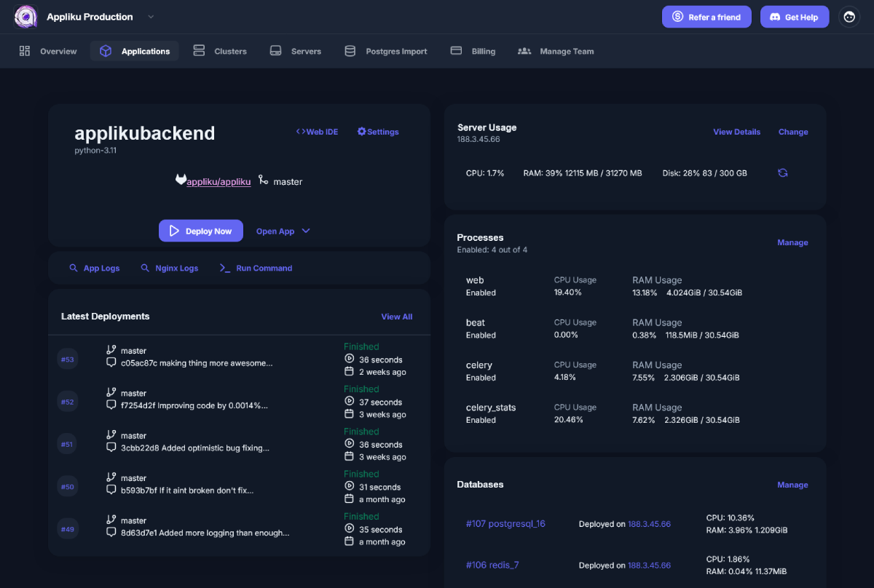Click the Get Help button
Image resolution: width=874 pixels, height=588 pixels.
795,17
